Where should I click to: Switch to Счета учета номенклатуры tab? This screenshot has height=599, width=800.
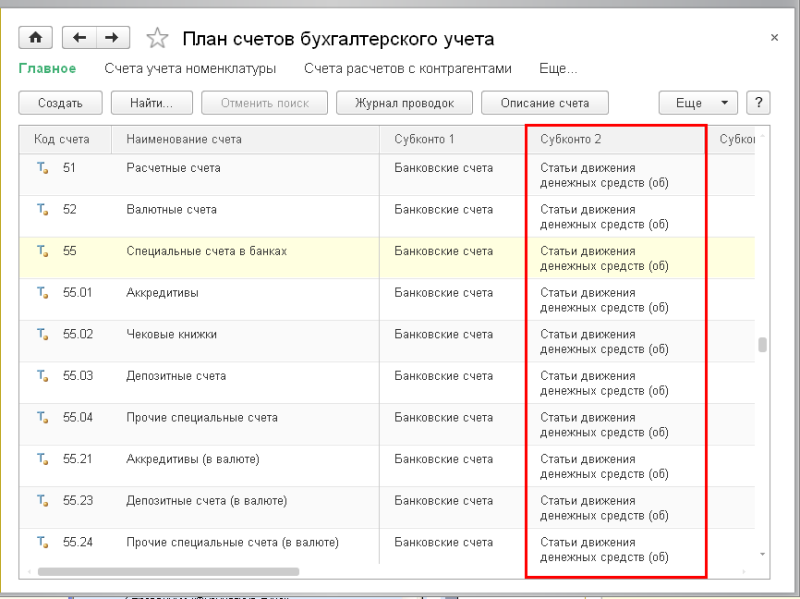(x=190, y=69)
